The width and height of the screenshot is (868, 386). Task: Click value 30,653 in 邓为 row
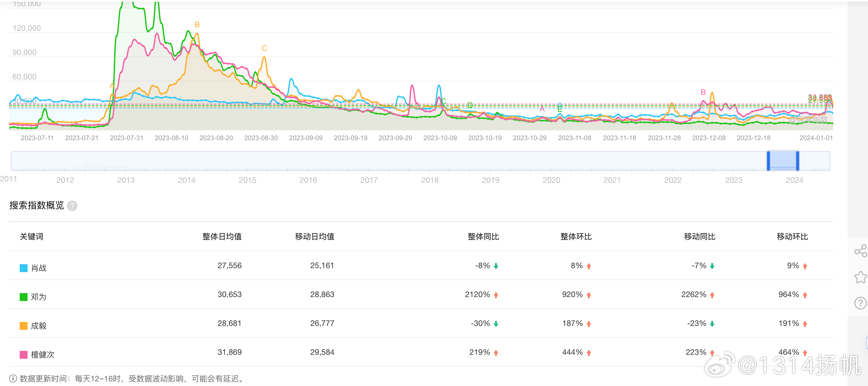(x=230, y=294)
